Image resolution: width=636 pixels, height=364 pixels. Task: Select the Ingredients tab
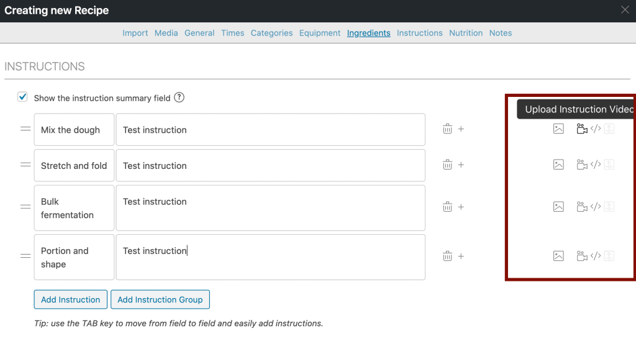coord(369,33)
